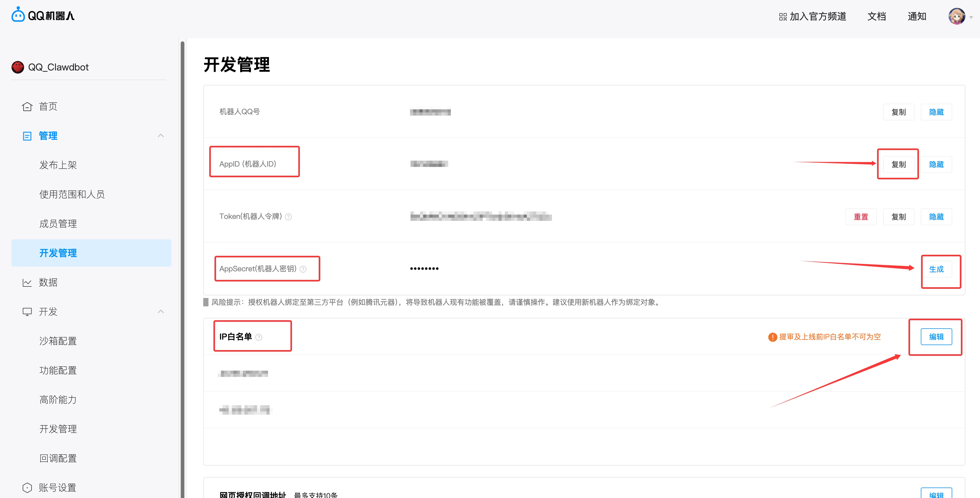Image resolution: width=980 pixels, height=498 pixels.
Task: Open the user avatar menu
Action: (x=956, y=16)
